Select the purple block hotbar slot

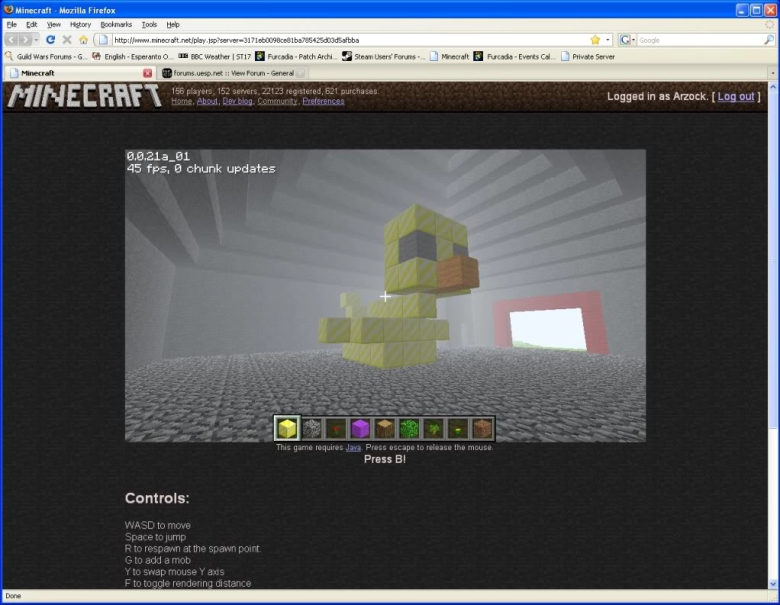(x=361, y=428)
